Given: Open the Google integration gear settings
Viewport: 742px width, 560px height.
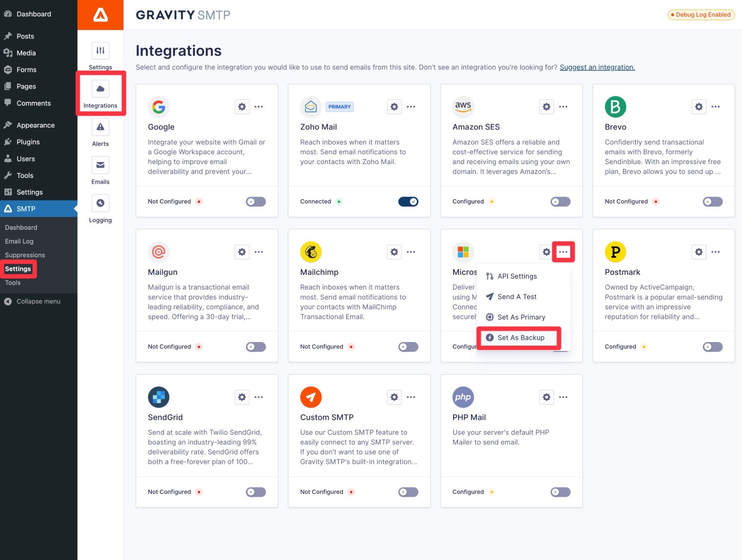Looking at the screenshot, I should click(242, 107).
